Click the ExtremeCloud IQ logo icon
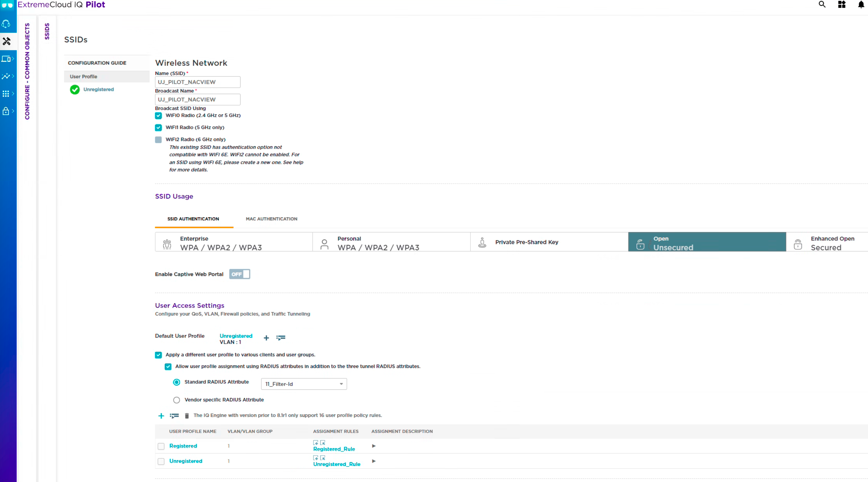 [7, 5]
